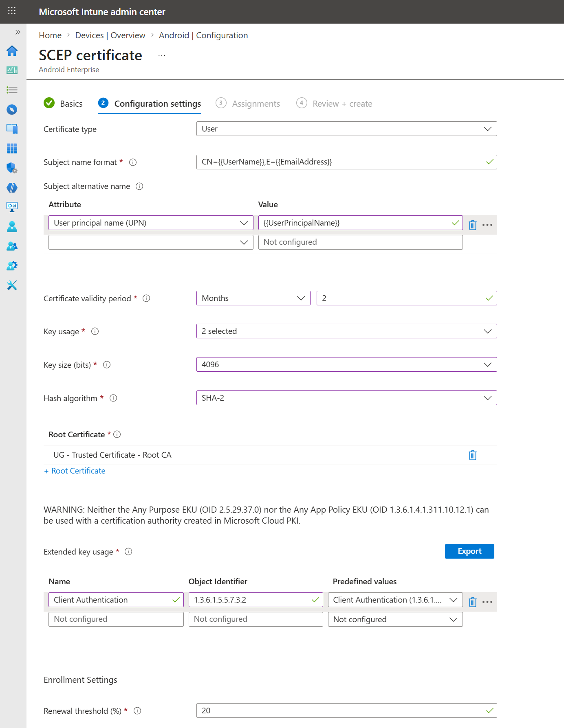Open the app launcher waffle icon
Screen dimensions: 564x728
click(12, 11)
